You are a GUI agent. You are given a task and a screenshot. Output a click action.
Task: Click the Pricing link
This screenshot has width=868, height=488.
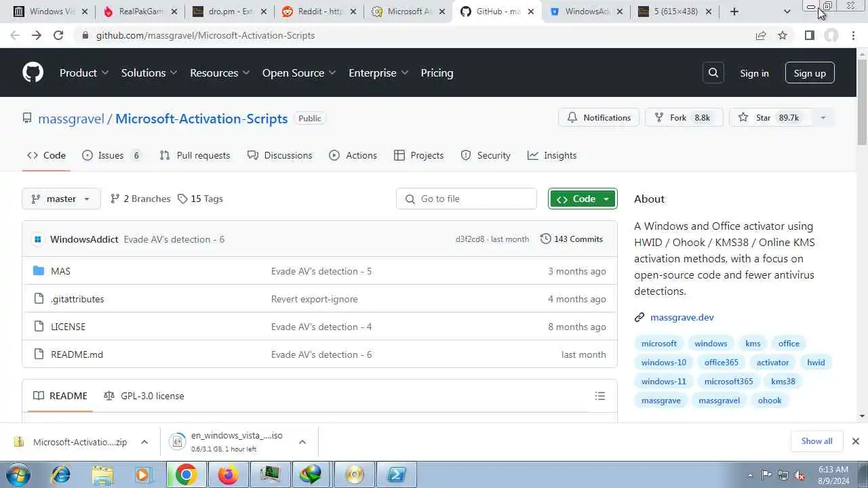437,73
